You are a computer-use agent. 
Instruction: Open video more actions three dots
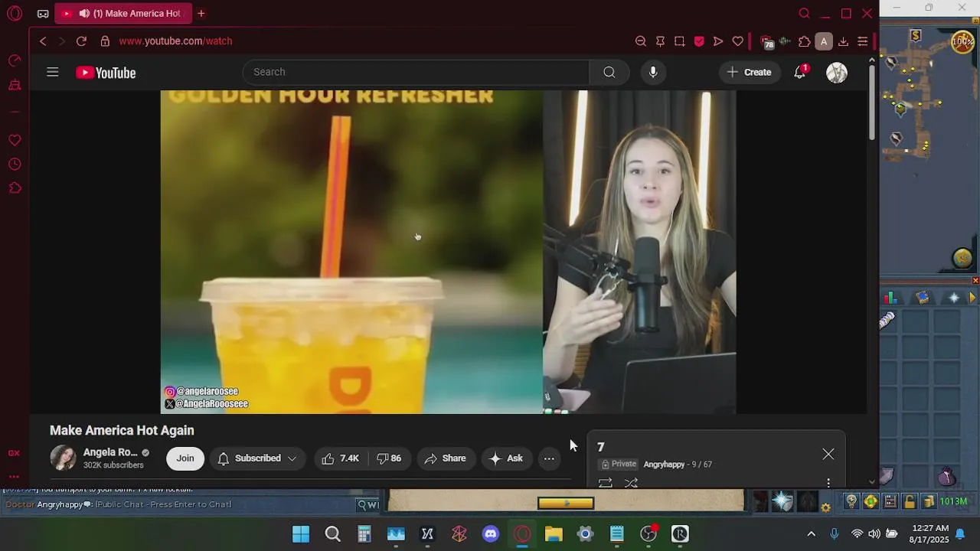pyautogui.click(x=549, y=458)
